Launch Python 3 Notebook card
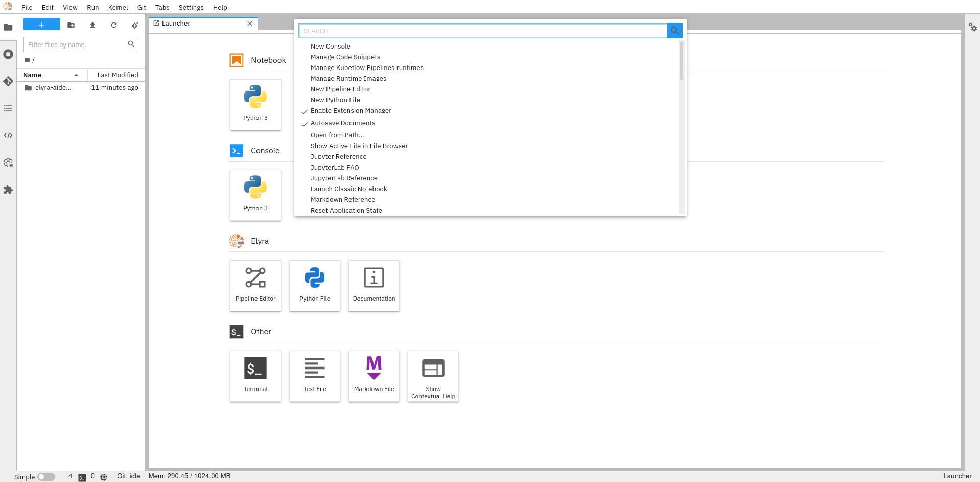This screenshot has width=980, height=482. 255,105
